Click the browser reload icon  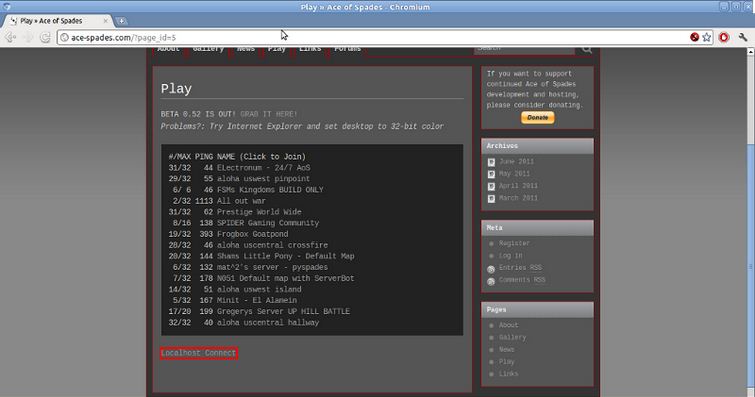[x=45, y=38]
